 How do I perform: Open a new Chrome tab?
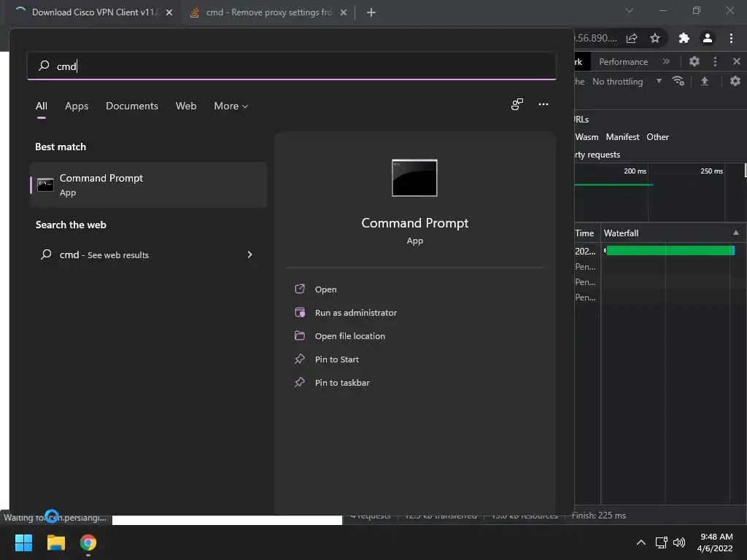tap(371, 12)
